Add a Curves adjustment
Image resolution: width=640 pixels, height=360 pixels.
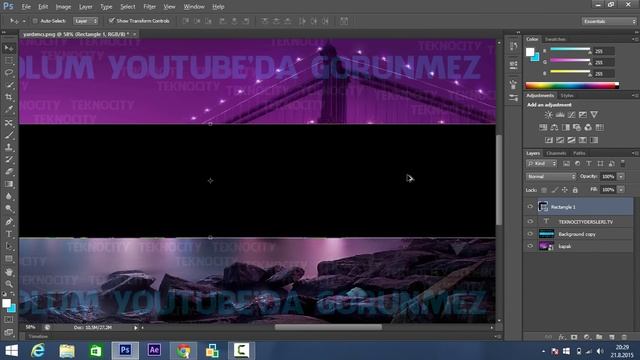point(571,115)
